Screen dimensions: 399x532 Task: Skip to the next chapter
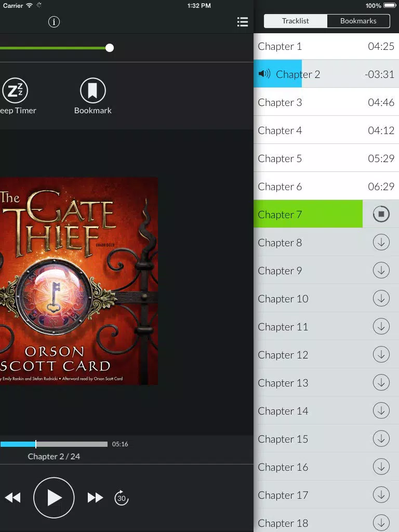click(96, 498)
